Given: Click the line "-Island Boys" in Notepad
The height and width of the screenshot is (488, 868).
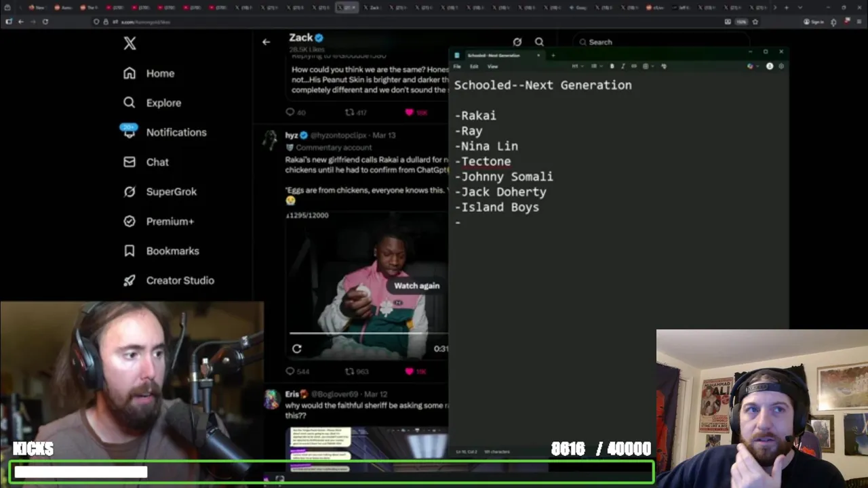Looking at the screenshot, I should click(497, 207).
